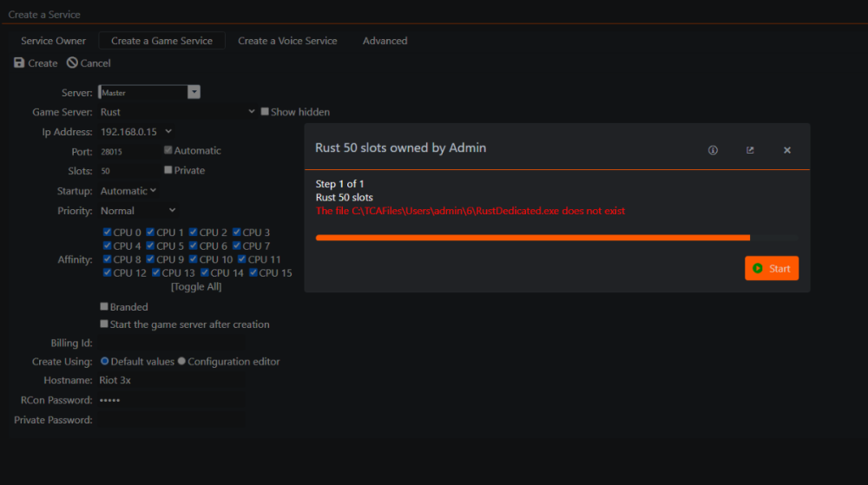The height and width of the screenshot is (485, 868).
Task: Select the Configuration editor radio option
Action: (182, 361)
